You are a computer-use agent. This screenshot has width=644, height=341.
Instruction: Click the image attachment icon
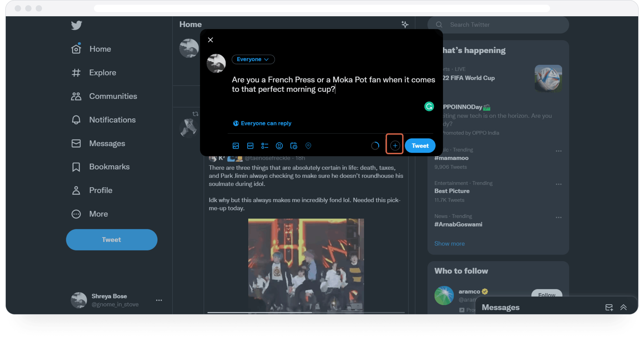(236, 146)
